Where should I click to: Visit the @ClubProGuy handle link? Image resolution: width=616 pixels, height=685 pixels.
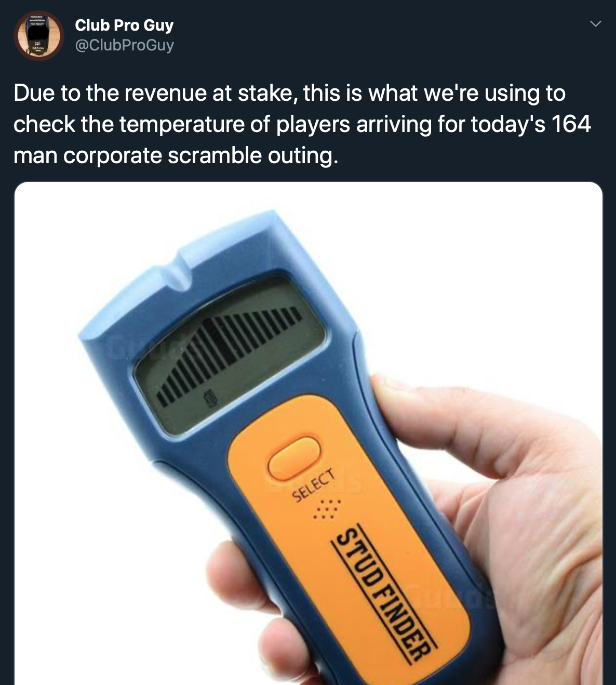[125, 45]
